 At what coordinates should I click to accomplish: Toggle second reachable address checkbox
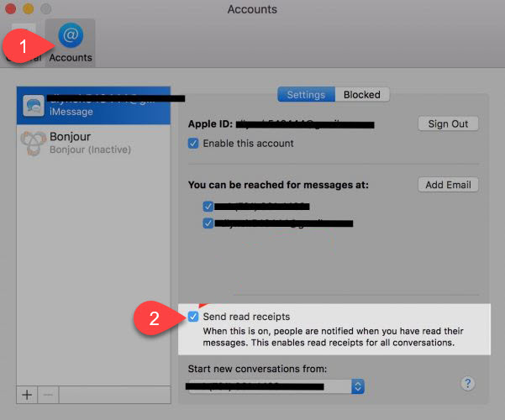pyautogui.click(x=208, y=223)
